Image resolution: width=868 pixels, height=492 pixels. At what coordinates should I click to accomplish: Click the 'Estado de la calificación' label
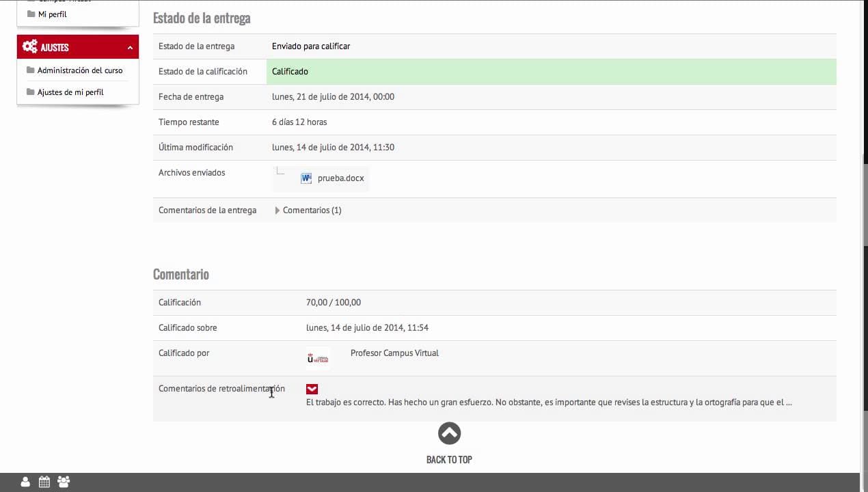pyautogui.click(x=203, y=72)
